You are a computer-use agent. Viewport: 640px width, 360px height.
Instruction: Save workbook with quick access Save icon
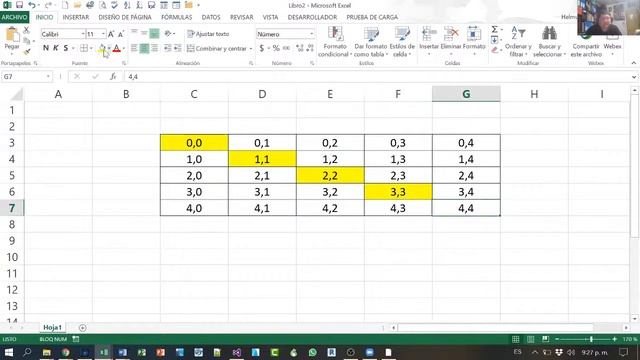[19, 5]
